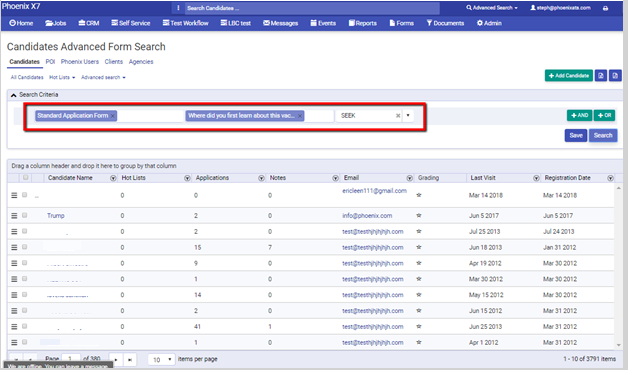
Task: Click the printer icon in top bar
Action: tap(605, 8)
